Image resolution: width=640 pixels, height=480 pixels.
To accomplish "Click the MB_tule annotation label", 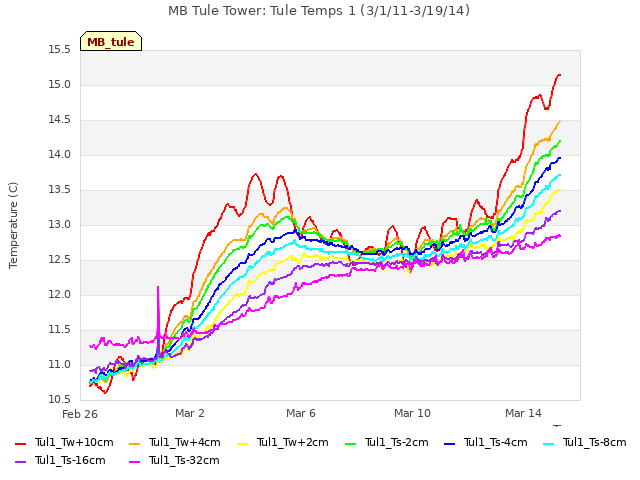I will [111, 42].
